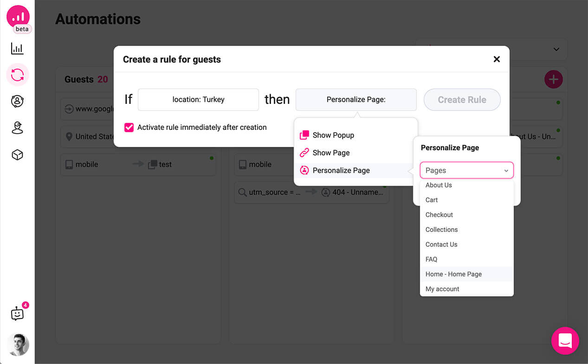Open the user profile circle sidebar icon

click(x=17, y=101)
